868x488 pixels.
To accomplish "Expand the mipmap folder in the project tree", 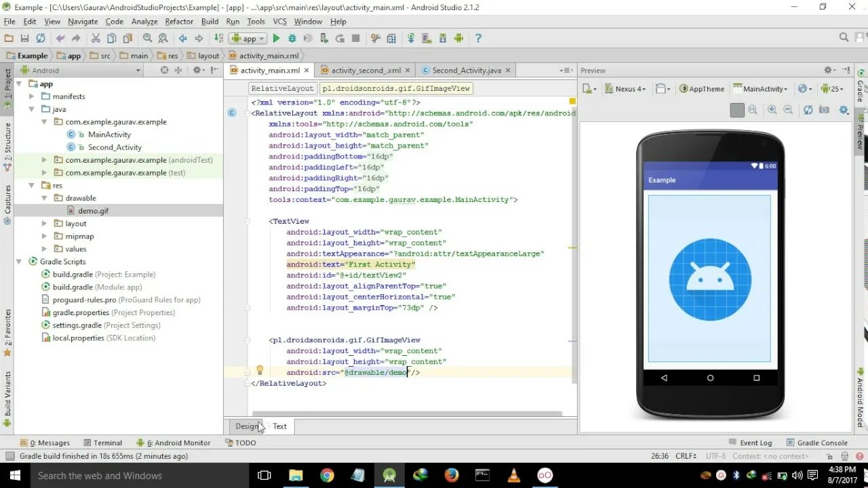I will 44,236.
